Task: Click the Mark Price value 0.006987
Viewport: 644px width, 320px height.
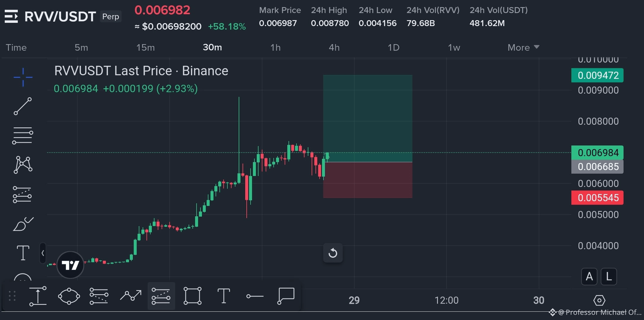Action: coord(278,23)
